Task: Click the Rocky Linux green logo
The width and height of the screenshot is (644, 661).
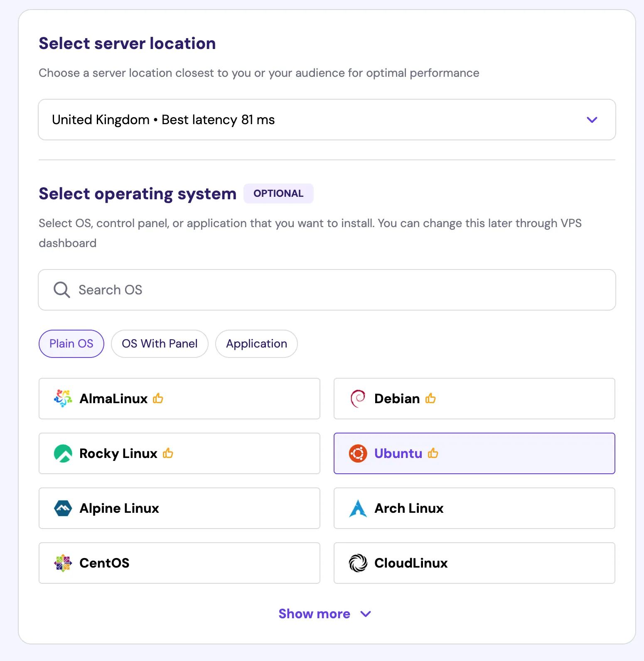Action: click(x=63, y=453)
